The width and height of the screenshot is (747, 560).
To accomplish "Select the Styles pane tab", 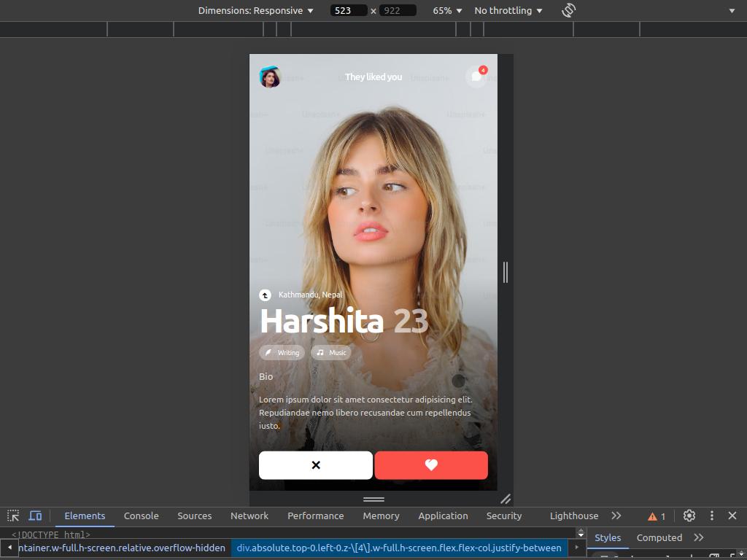I will (x=608, y=537).
